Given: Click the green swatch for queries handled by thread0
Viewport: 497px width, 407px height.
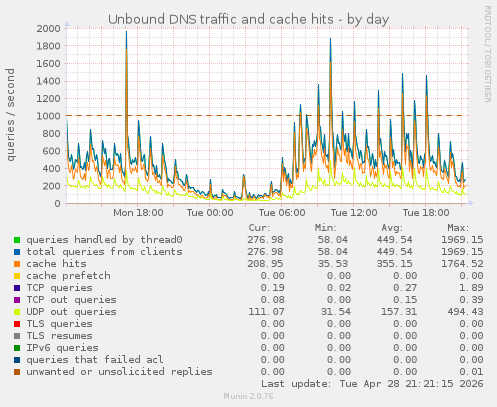Looking at the screenshot, I should [17, 240].
